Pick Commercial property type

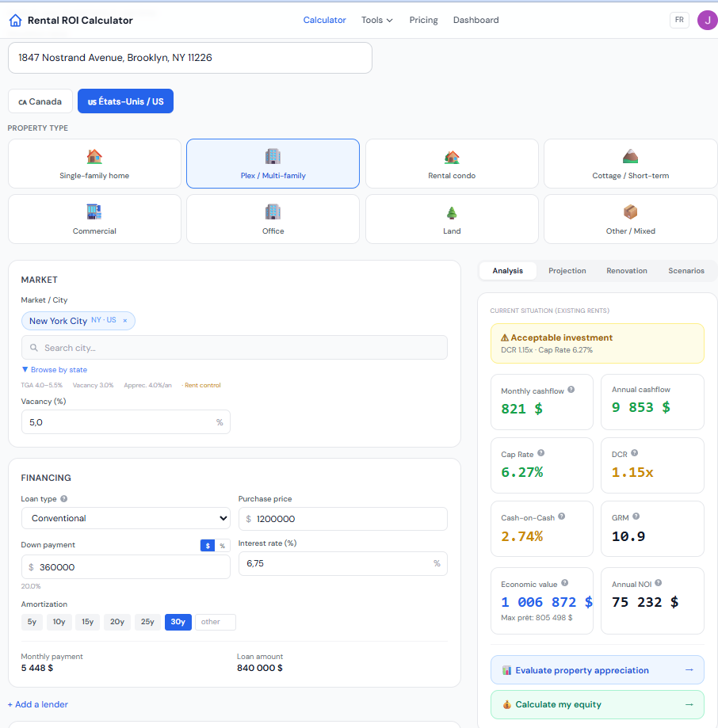pos(94,219)
